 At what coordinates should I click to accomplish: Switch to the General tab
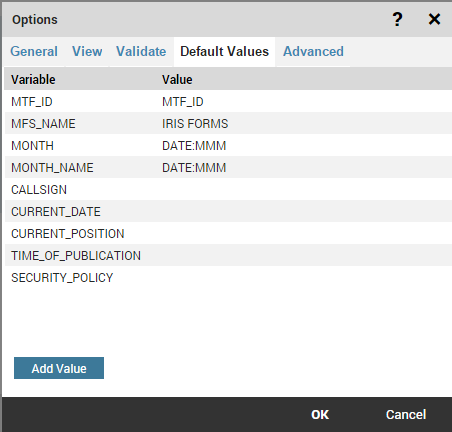coord(34,52)
